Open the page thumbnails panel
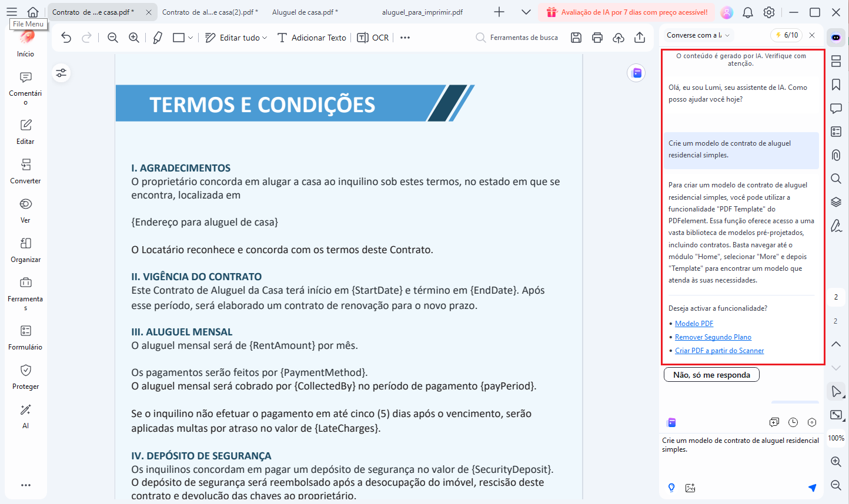 (835, 61)
